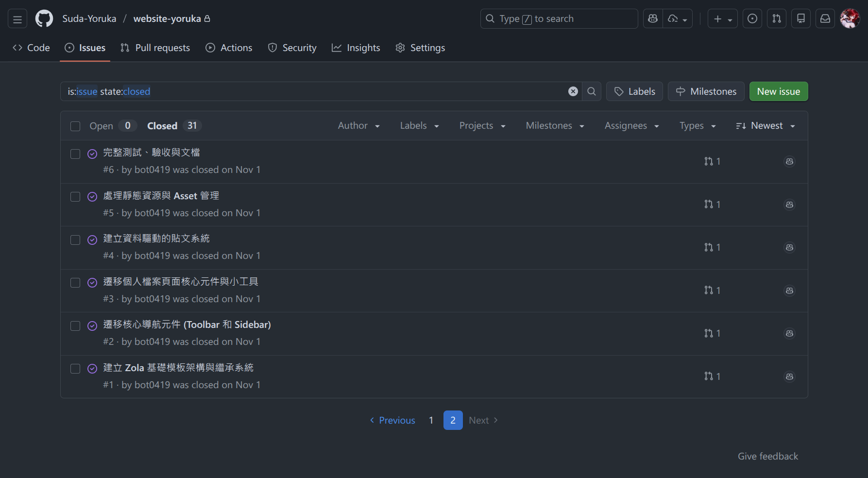Click the search magnifier button beside filter
This screenshot has height=478, width=868.
[591, 91]
